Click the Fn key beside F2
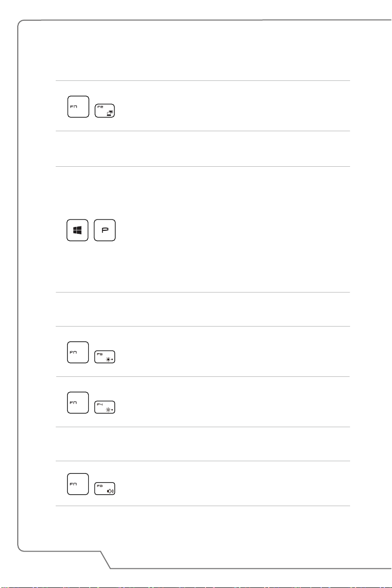 (78, 107)
